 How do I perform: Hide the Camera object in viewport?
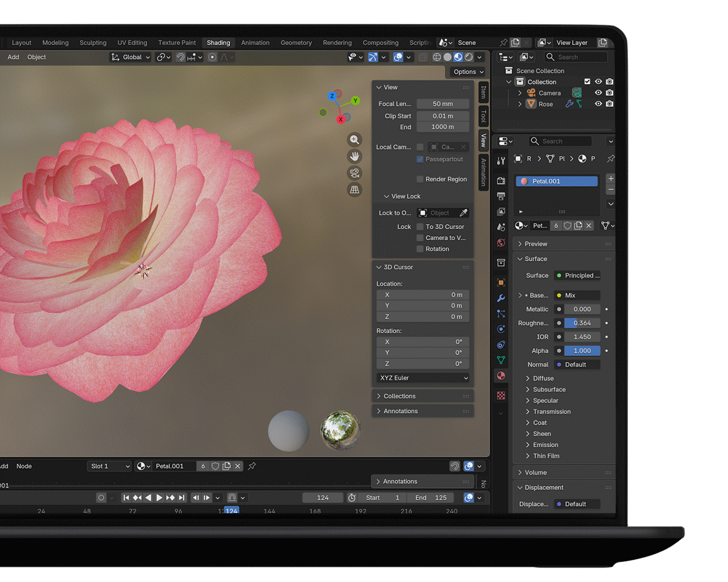click(x=598, y=93)
